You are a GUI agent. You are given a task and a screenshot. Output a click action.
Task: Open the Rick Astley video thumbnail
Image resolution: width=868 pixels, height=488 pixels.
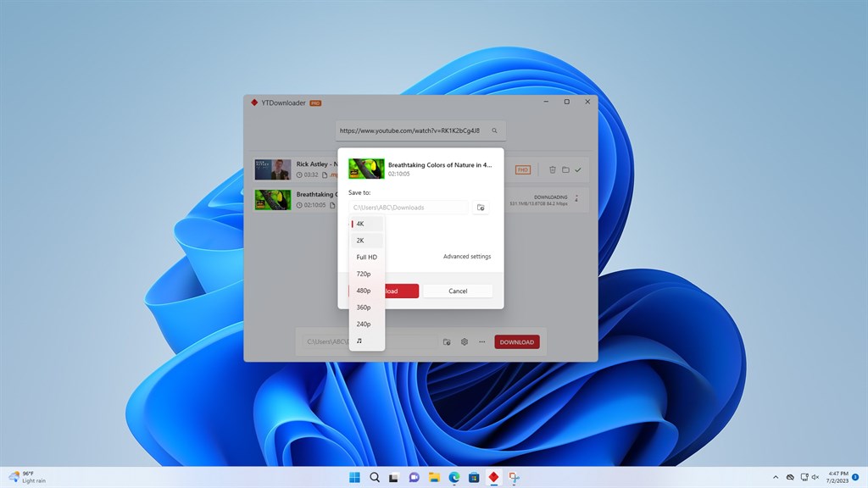272,169
